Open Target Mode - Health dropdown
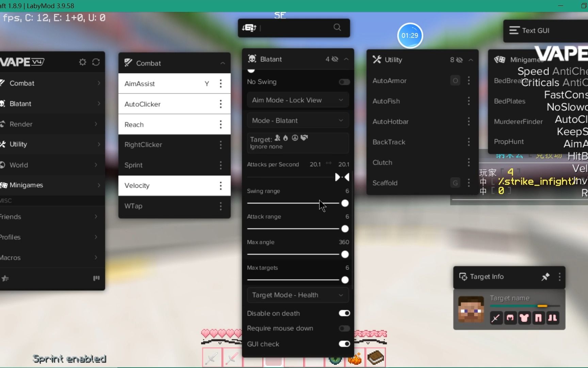This screenshot has width=588, height=368. tap(298, 295)
